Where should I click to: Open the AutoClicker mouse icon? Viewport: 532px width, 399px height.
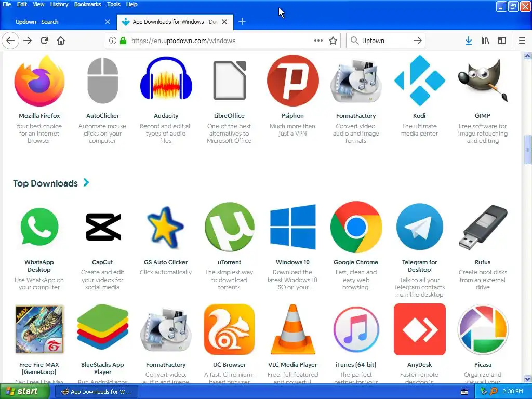click(102, 81)
